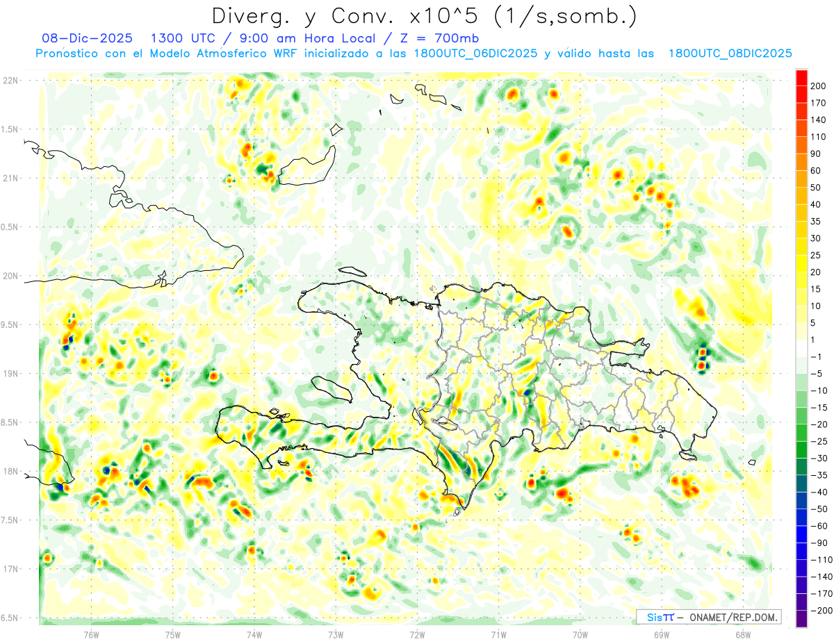Click the '73W' longitude label

click(336, 634)
